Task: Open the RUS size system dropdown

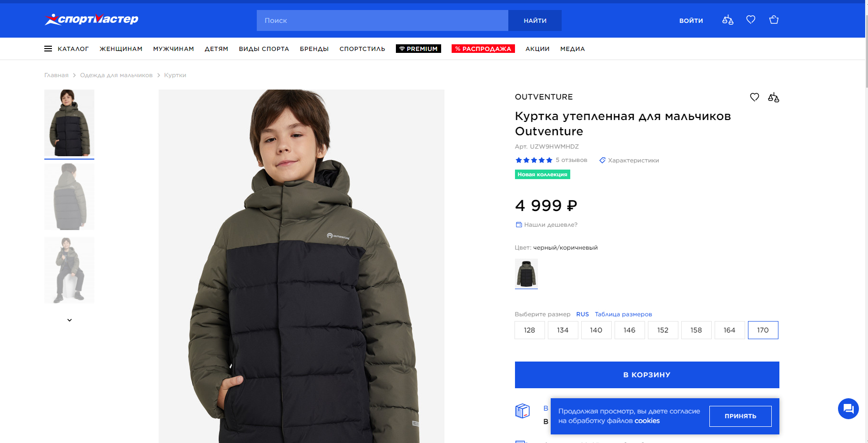Action: [582, 314]
